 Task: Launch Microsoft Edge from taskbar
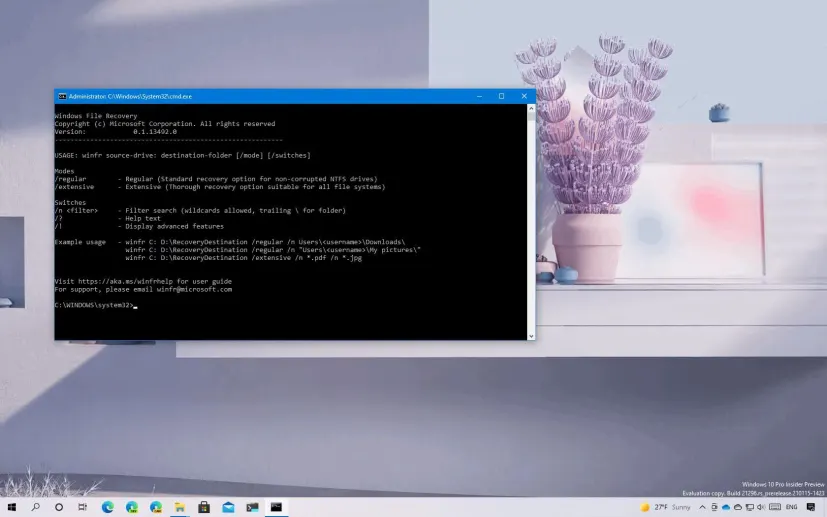[108, 507]
